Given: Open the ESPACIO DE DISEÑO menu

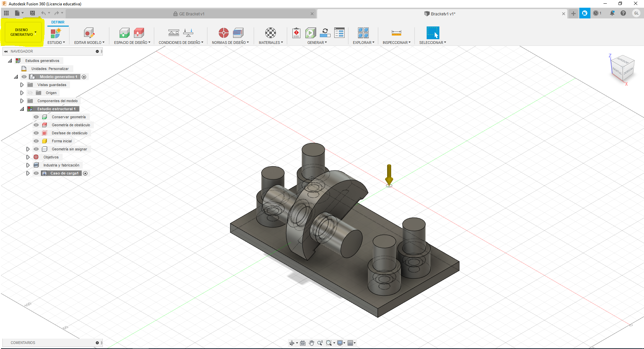Looking at the screenshot, I should click(x=132, y=43).
